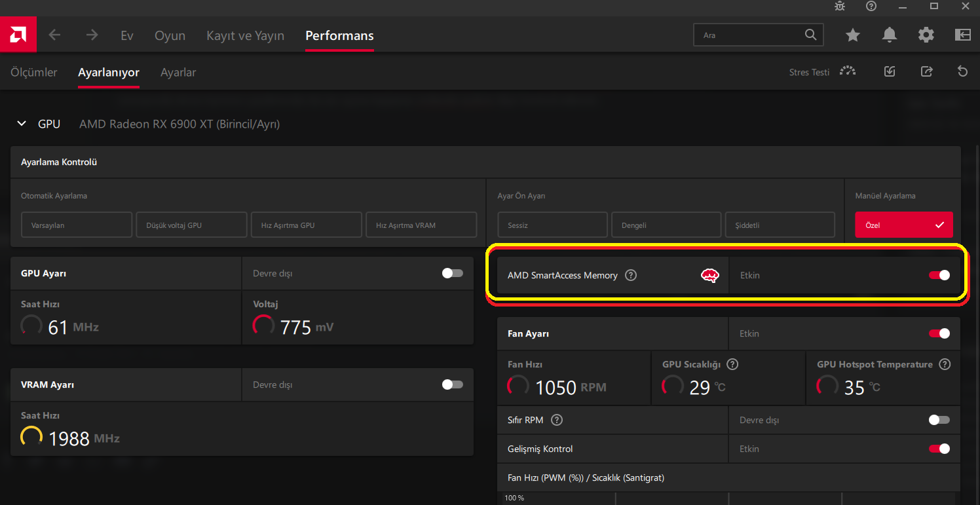The width and height of the screenshot is (980, 505).
Task: Click the 100 % graph axis label
Action: [x=514, y=498]
